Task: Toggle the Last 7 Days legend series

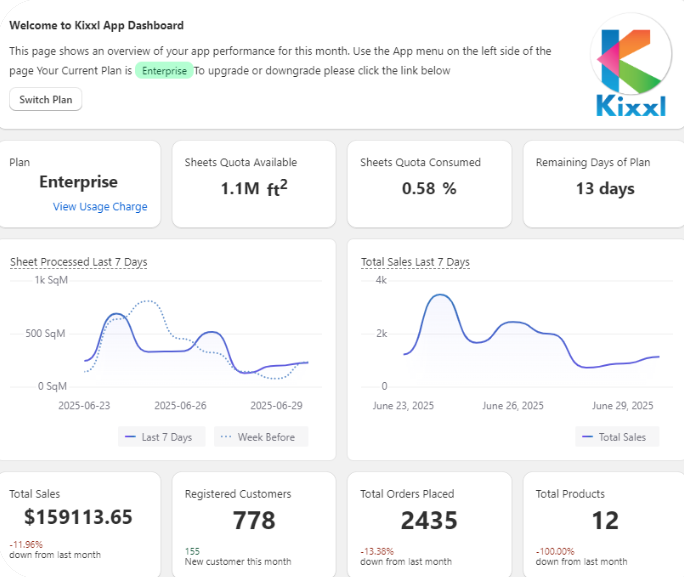Action: coord(161,437)
